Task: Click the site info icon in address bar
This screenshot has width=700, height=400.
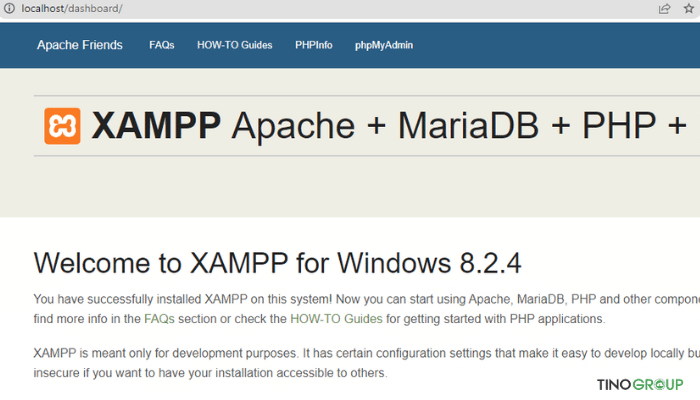Action: click(x=9, y=8)
